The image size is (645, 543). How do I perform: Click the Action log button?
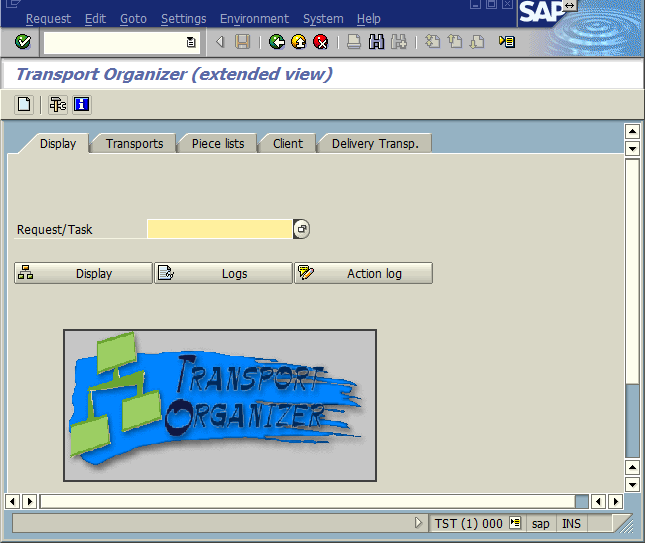[x=364, y=273]
